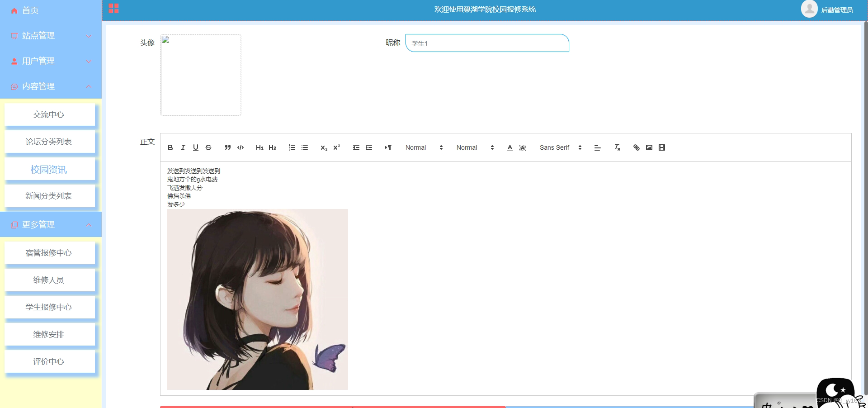This screenshot has width=868, height=408.
Task: Open 新闻分类列表 page
Action: pos(50,196)
